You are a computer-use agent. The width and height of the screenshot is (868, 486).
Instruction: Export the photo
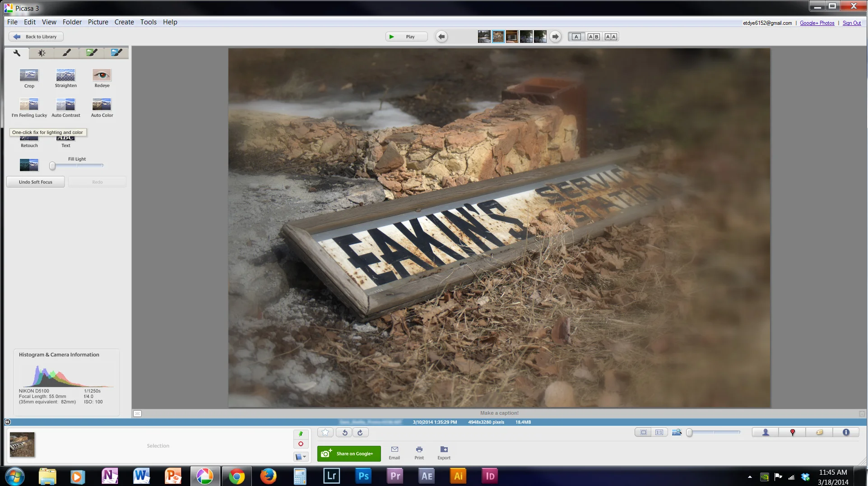coord(444,453)
